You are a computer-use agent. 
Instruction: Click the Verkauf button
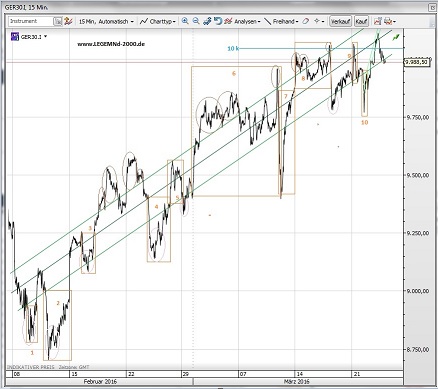[x=341, y=21]
